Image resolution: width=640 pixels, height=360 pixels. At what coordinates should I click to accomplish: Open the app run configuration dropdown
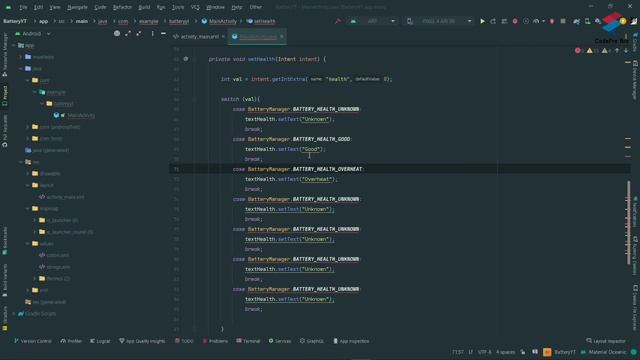click(373, 21)
